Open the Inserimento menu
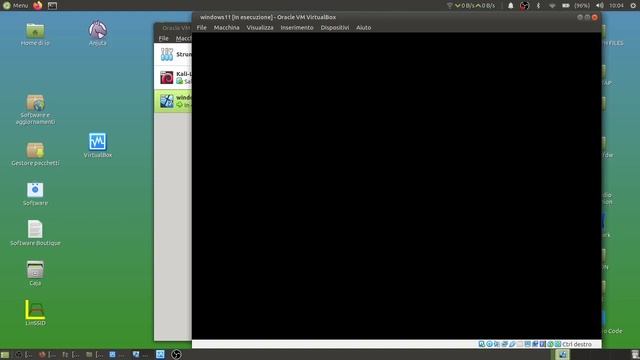The width and height of the screenshot is (640, 360). 297,28
